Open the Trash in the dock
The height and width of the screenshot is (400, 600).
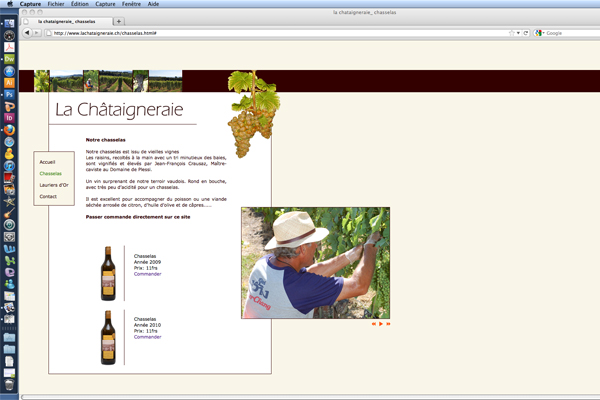click(9, 384)
